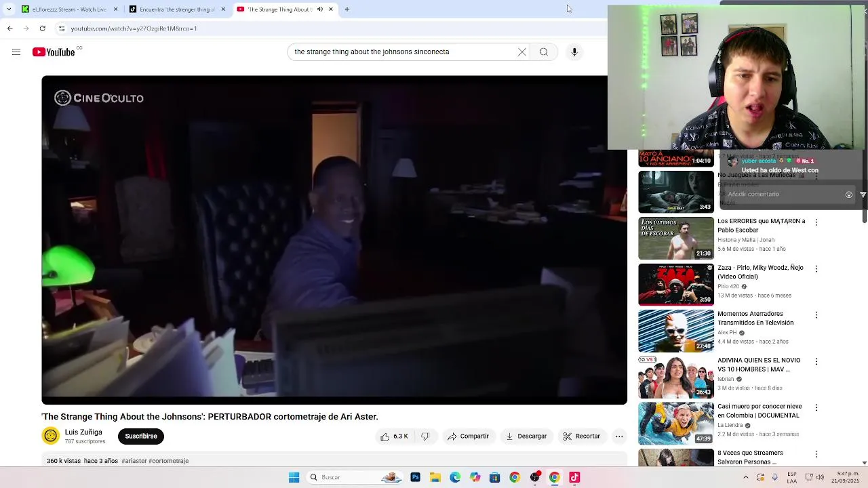The image size is (868, 488).
Task: Open the YouTube guide hamburger menu
Action: point(16,52)
